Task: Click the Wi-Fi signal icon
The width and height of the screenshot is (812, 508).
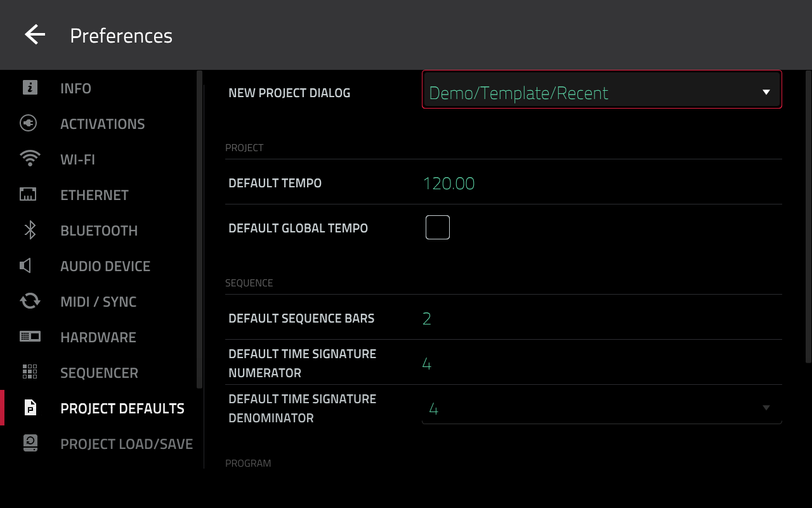Action: (x=30, y=159)
